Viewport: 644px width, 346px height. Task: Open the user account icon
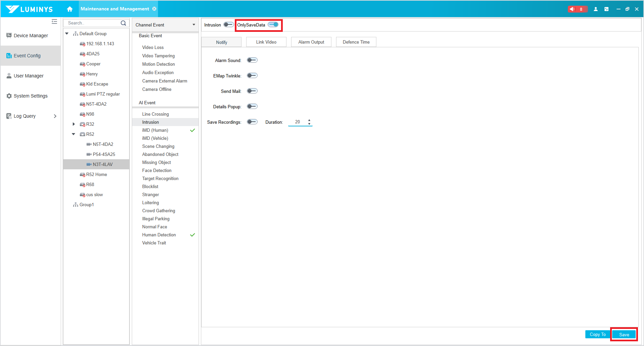[x=596, y=9]
